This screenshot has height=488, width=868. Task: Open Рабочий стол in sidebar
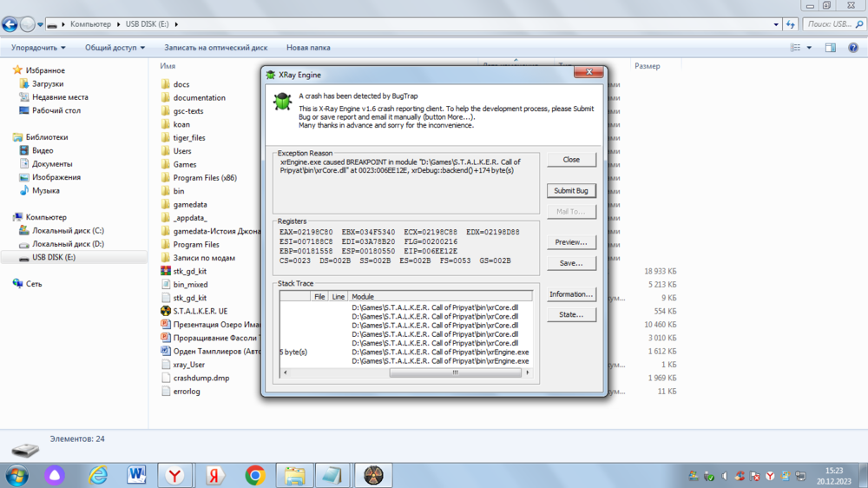(56, 110)
